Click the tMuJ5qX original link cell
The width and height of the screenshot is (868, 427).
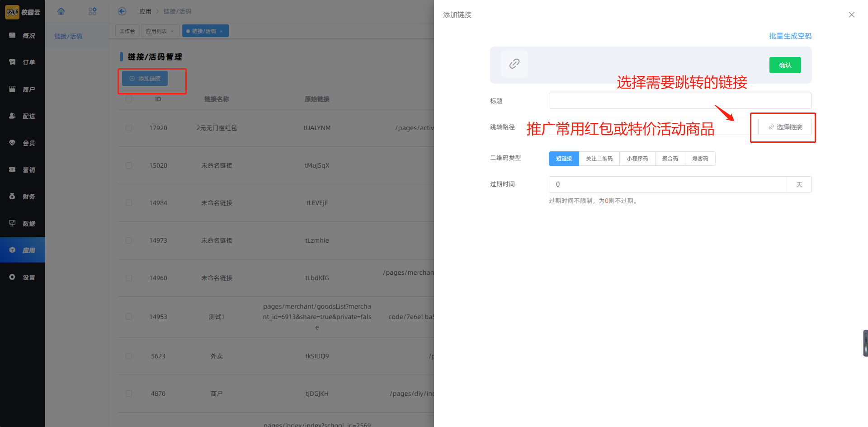(x=317, y=165)
